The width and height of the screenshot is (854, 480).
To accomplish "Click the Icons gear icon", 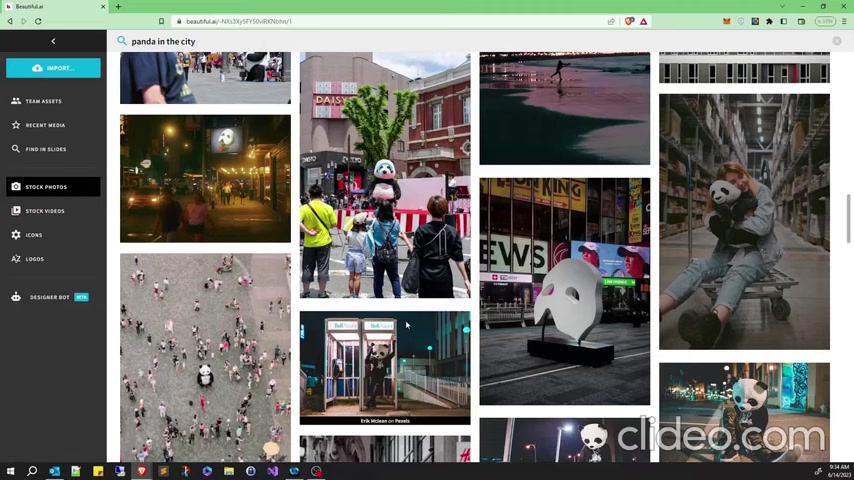I will pyautogui.click(x=16, y=235).
